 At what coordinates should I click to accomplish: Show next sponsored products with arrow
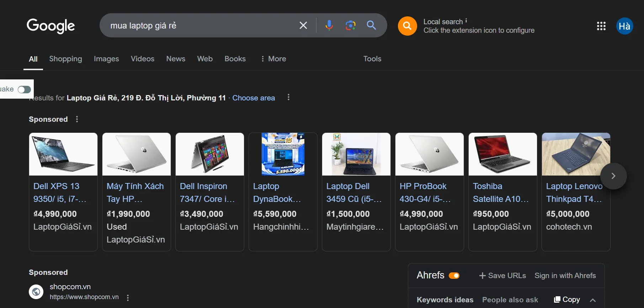(613, 176)
